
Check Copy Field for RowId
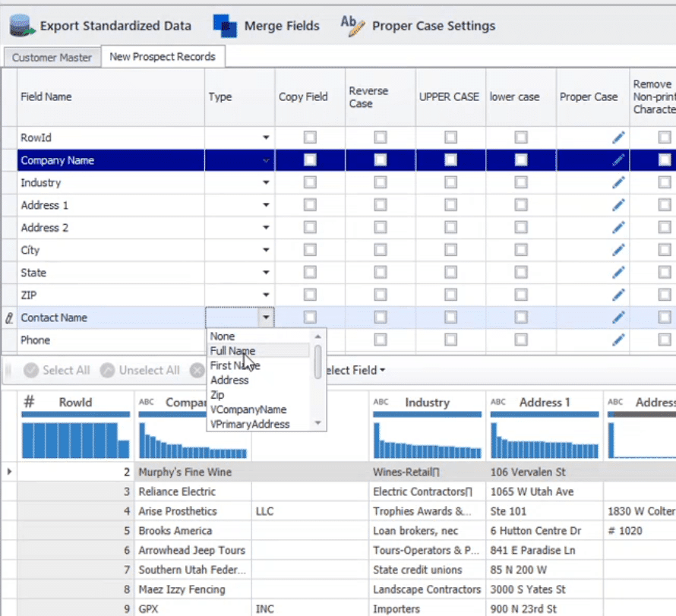(310, 137)
